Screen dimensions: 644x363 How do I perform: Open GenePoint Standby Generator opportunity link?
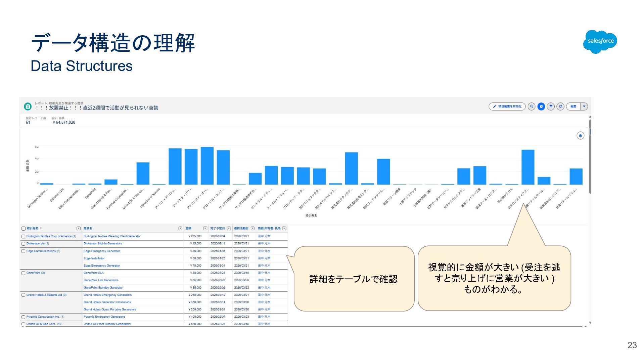(103, 288)
